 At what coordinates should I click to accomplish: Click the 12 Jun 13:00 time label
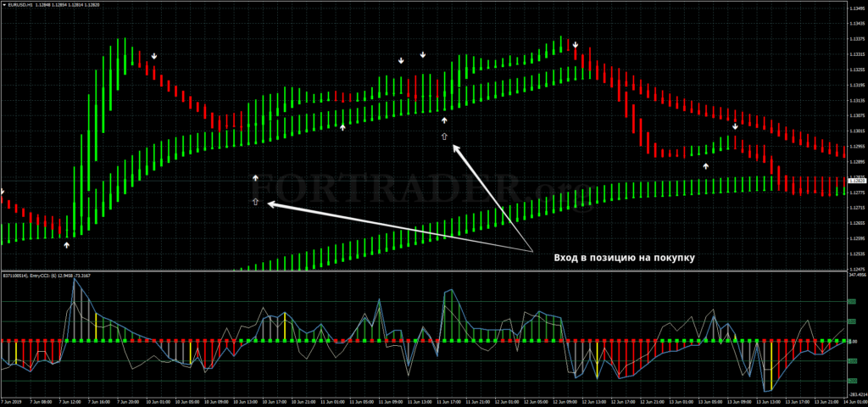(594, 402)
